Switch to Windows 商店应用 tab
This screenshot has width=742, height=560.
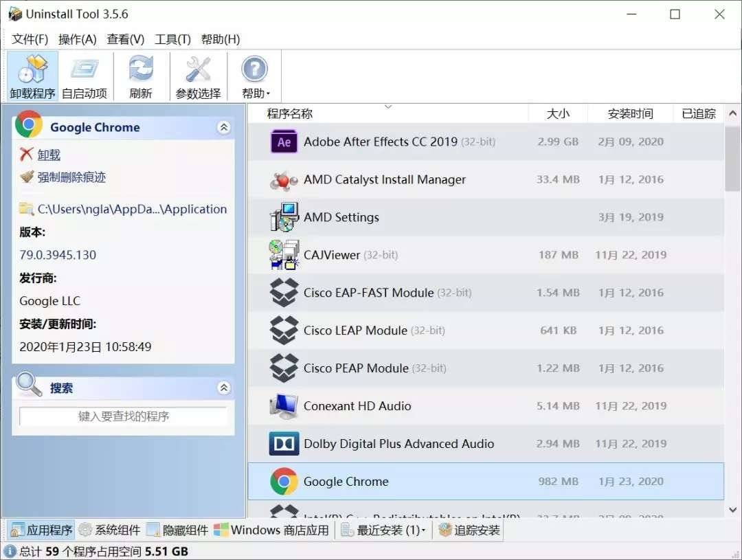tap(271, 530)
